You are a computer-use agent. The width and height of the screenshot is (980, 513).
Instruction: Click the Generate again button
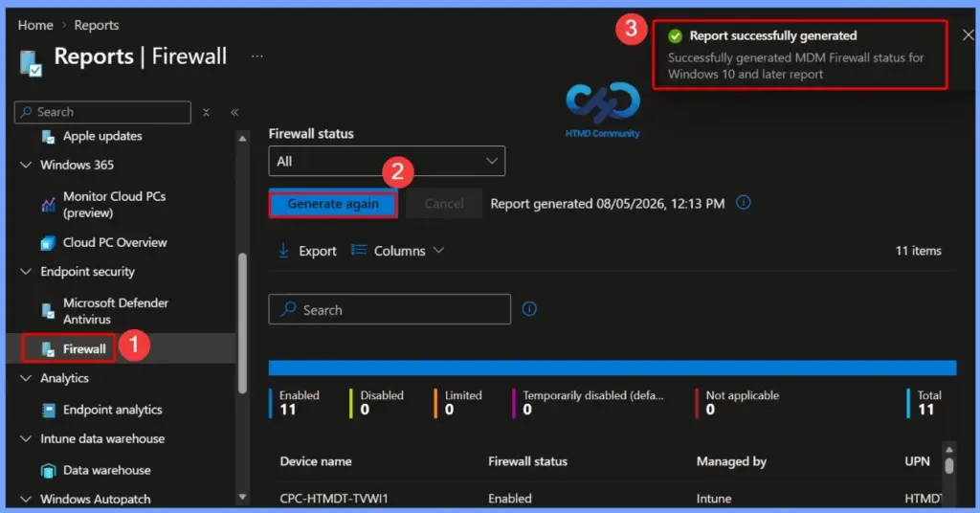333,204
